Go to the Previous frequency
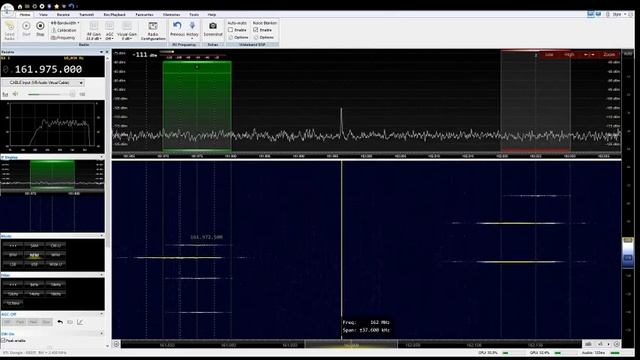Viewport: 640px width, 360px height. click(x=177, y=29)
